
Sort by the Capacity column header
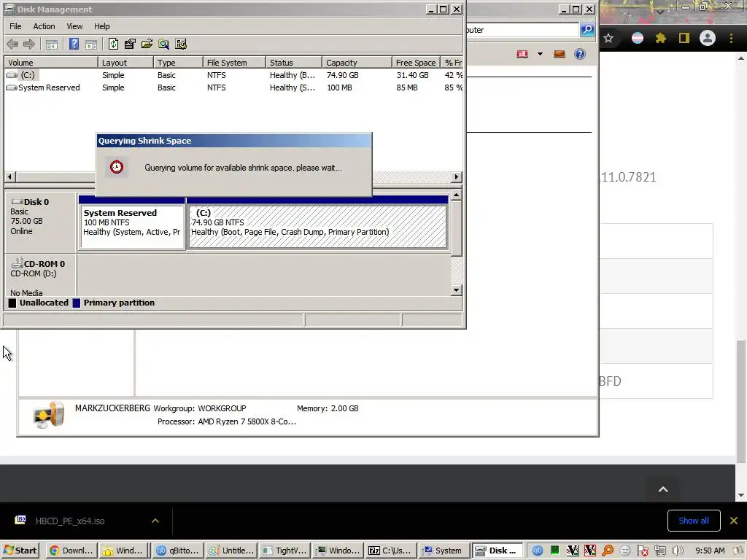[357, 63]
